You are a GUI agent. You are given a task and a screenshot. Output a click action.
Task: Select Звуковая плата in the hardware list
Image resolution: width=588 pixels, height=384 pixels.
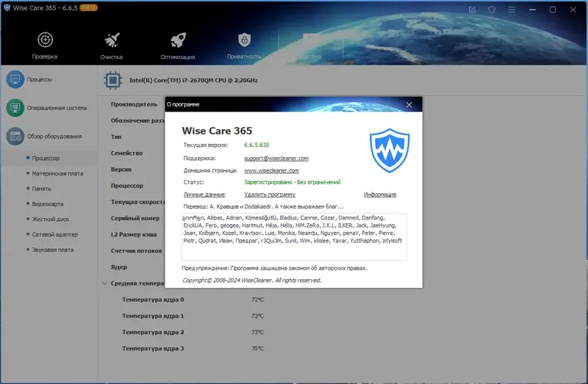(x=52, y=250)
